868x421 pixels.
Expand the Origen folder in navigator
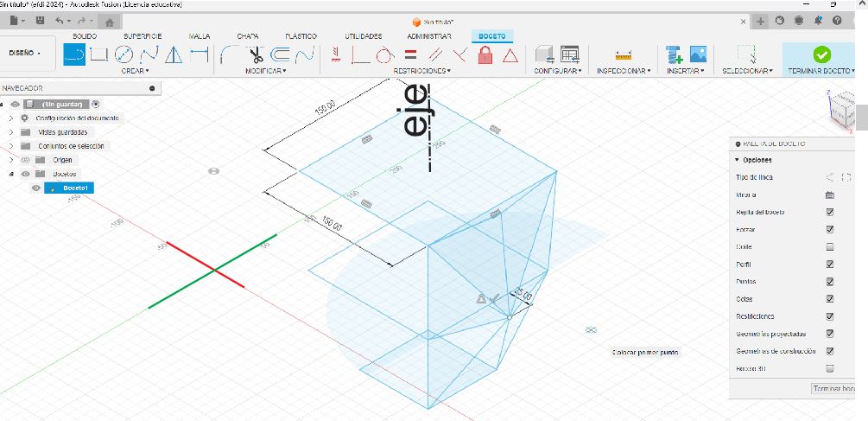[x=11, y=160]
